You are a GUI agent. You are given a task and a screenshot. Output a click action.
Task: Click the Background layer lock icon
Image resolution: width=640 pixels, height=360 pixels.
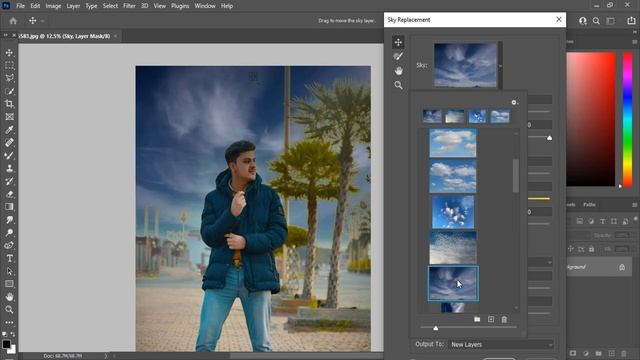click(x=622, y=267)
